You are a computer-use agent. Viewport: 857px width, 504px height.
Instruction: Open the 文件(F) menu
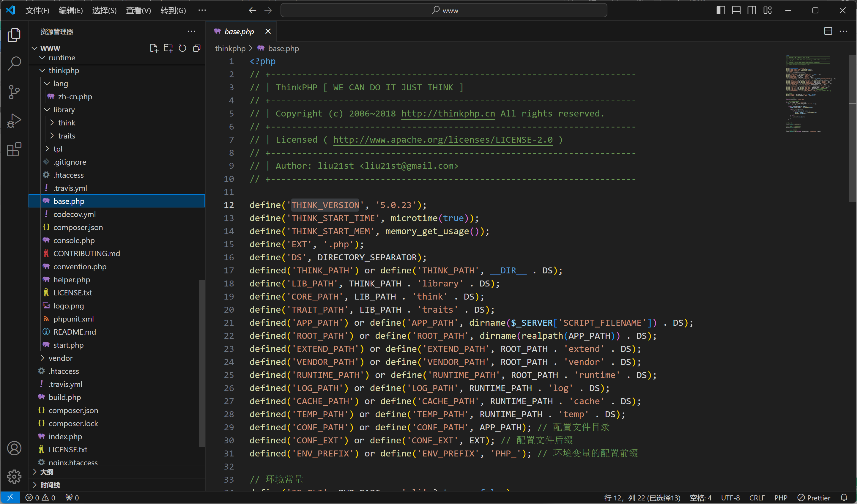point(37,10)
